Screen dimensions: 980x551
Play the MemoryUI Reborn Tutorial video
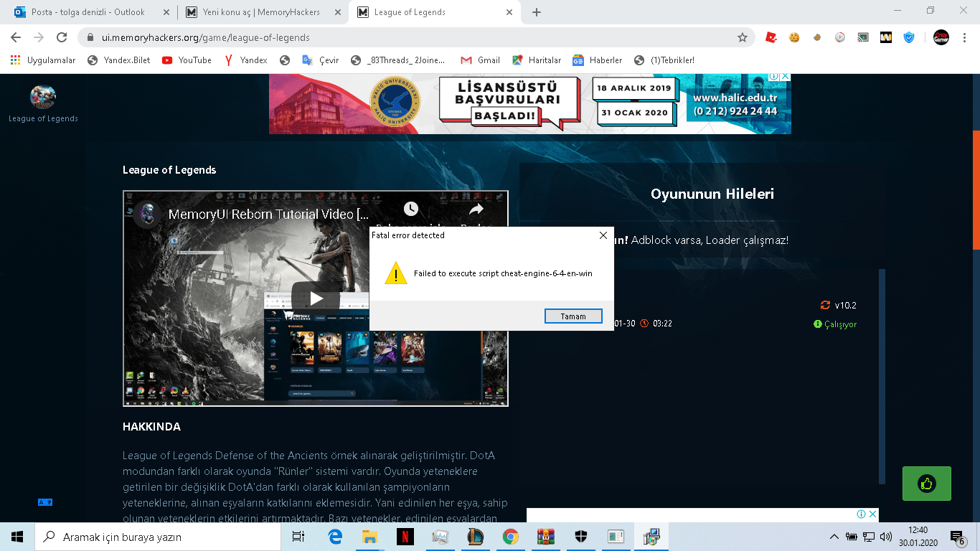[316, 298]
